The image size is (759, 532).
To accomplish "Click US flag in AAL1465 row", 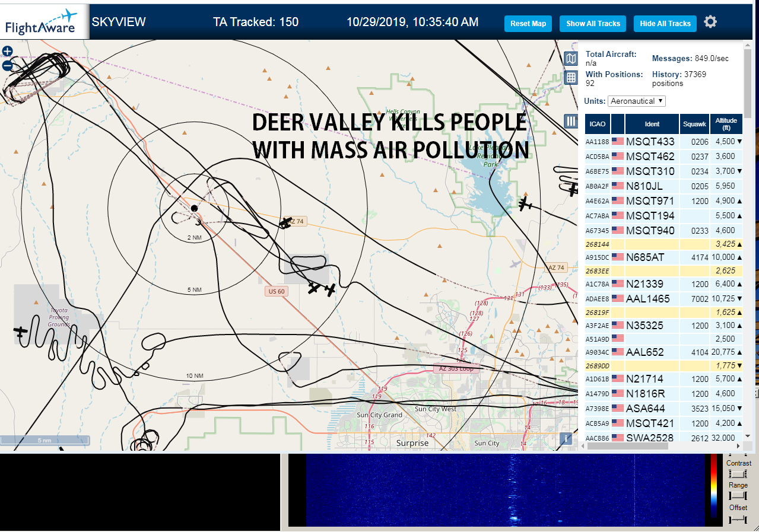I will (618, 299).
